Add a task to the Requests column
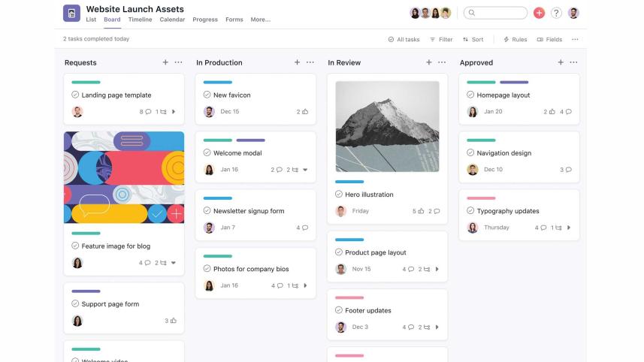644x362 pixels. [165, 62]
